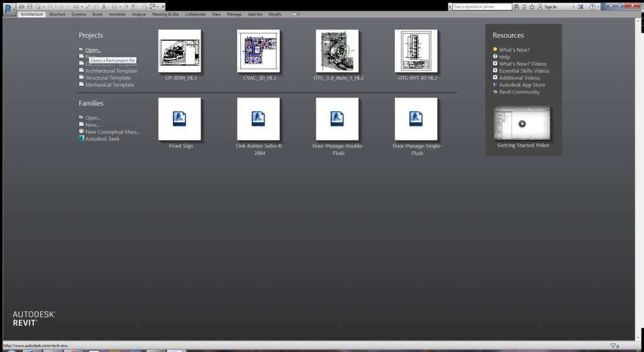Viewport: 644px width, 352px height.
Task: Switch to the Structure ribbon tab
Action: point(57,14)
